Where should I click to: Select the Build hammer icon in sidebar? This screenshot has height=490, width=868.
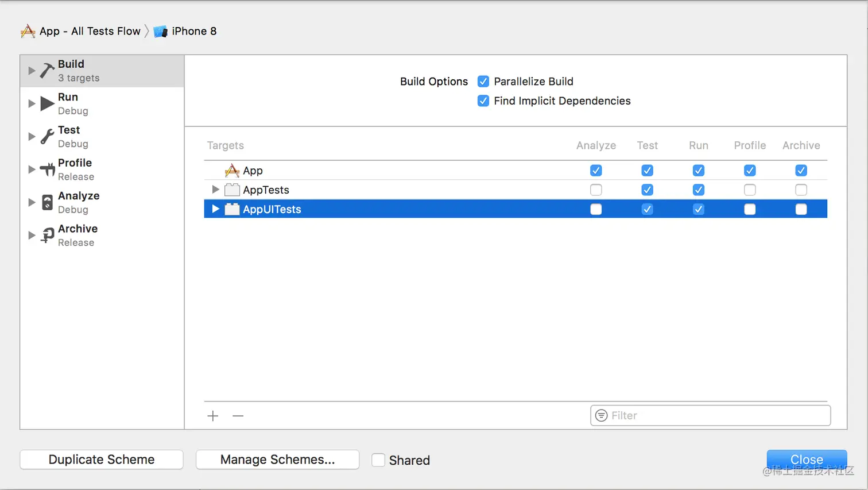click(47, 70)
